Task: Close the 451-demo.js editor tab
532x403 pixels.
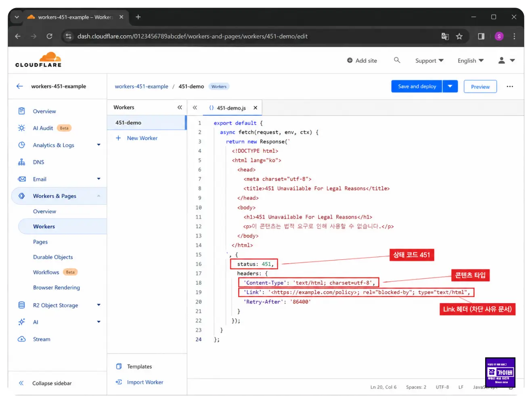Action: 255,108
